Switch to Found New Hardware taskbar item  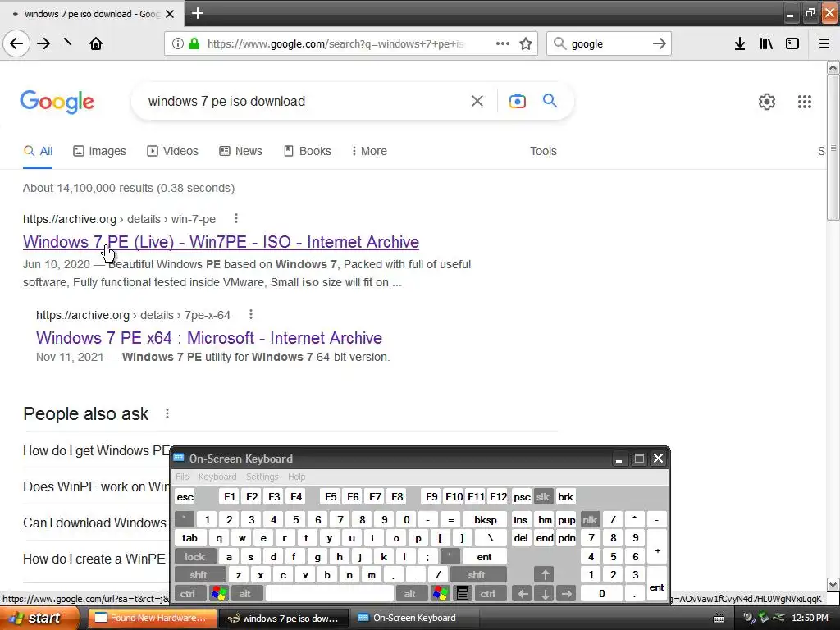tap(152, 618)
